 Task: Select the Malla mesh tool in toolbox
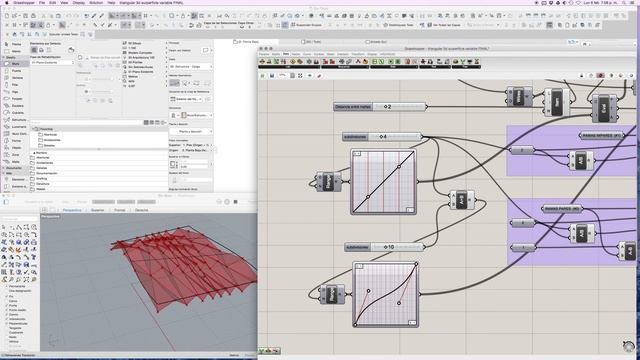pyautogui.click(x=15, y=162)
